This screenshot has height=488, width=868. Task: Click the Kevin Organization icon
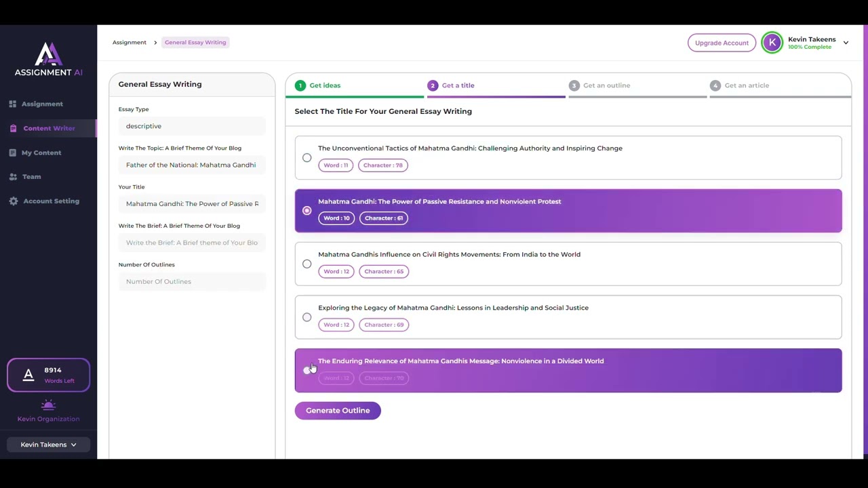click(48, 405)
